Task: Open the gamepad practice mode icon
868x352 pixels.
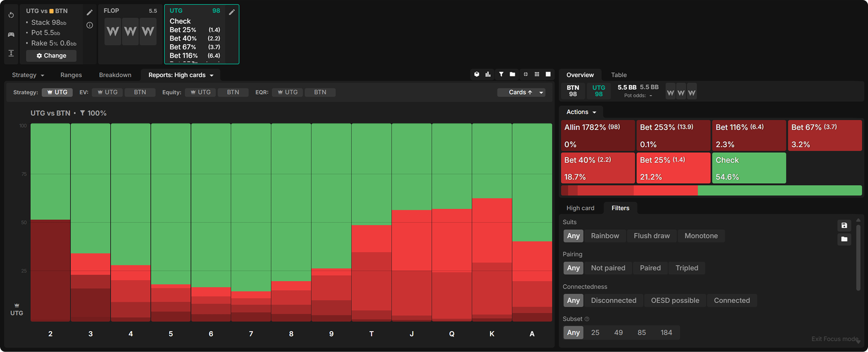Action: [11, 34]
